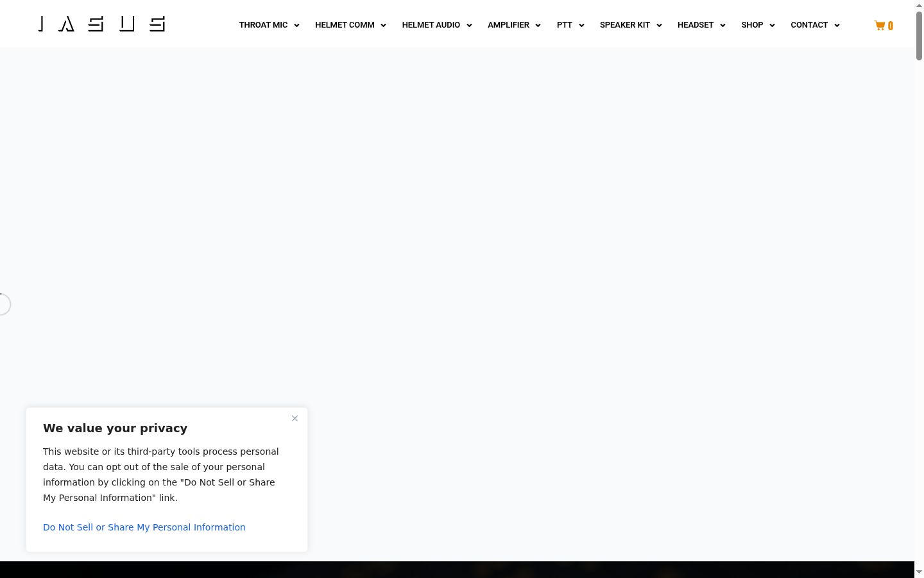Click the "We value your privacy" heading
Viewport: 924px width, 578px height.
[116, 428]
